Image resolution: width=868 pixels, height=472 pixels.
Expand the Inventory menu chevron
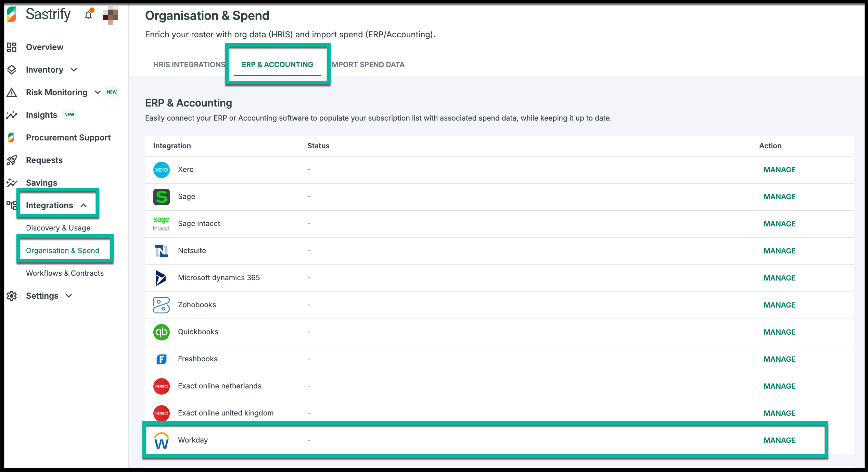coord(74,70)
